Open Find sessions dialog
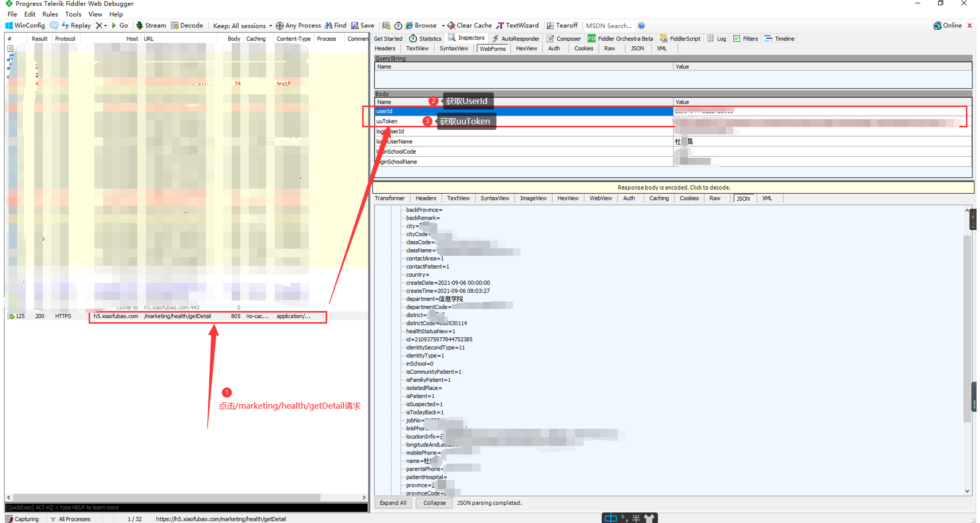Image resolution: width=980 pixels, height=523 pixels. click(336, 26)
